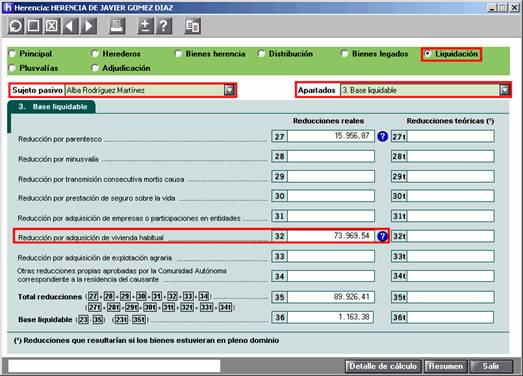The width and height of the screenshot is (523, 376).
Task: Select the Principal radio option
Action: tap(12, 54)
